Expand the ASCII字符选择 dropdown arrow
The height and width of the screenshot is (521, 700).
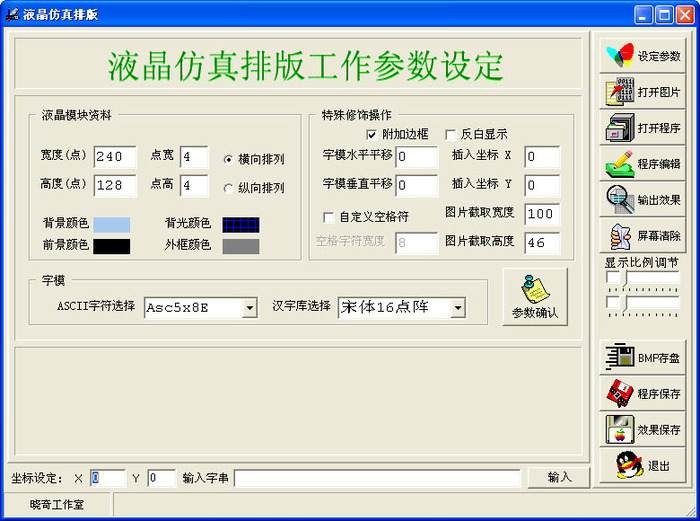[250, 308]
